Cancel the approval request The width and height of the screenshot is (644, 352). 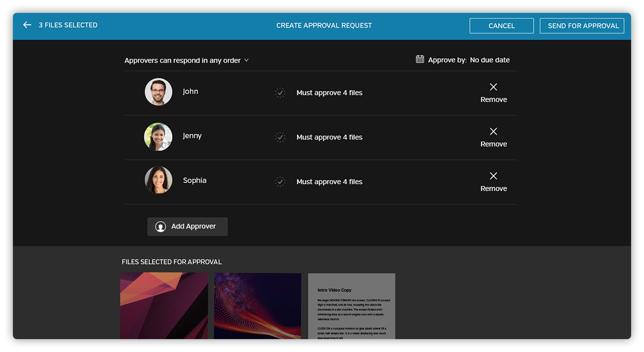pos(501,25)
